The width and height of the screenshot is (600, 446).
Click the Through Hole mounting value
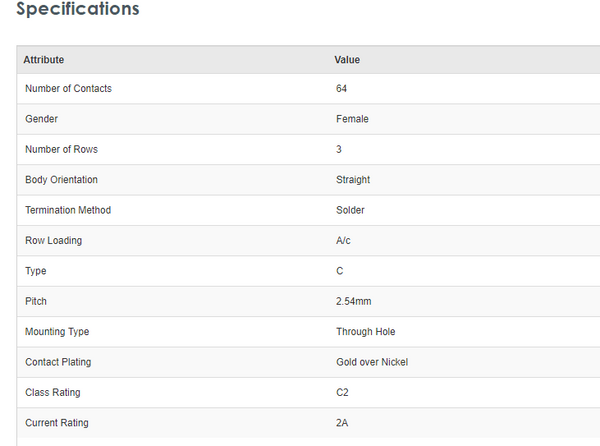366,332
